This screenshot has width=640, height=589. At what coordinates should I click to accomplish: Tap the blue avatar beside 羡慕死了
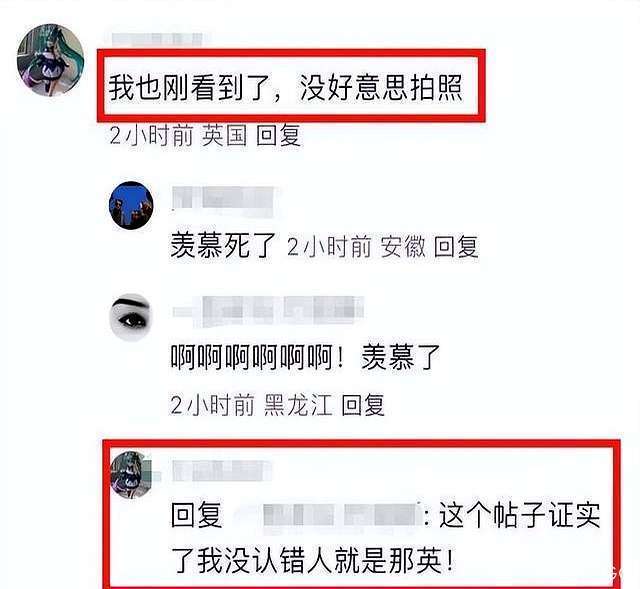pyautogui.click(x=131, y=205)
